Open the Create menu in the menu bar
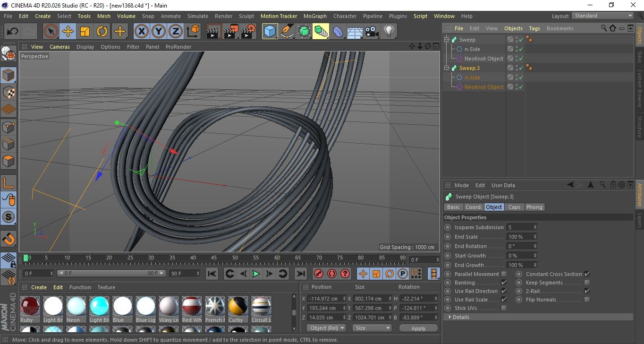Image resolution: width=644 pixels, height=344 pixels. pyautogui.click(x=42, y=16)
